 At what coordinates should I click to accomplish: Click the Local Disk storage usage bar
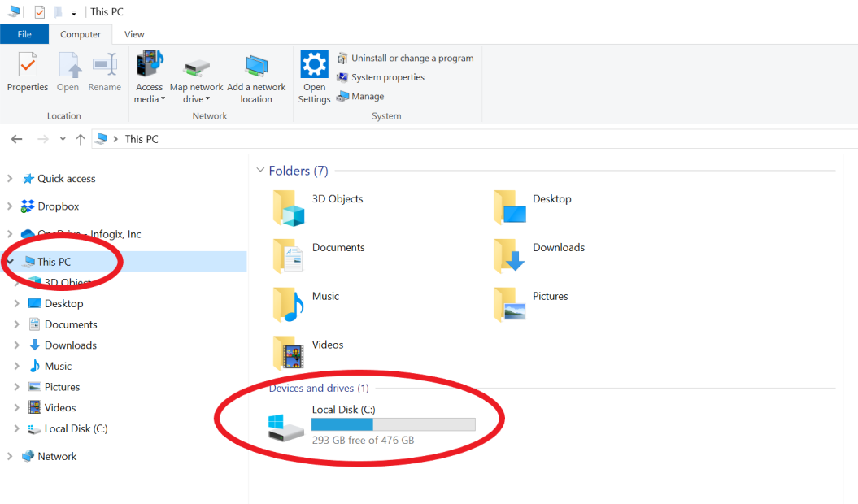(x=394, y=424)
